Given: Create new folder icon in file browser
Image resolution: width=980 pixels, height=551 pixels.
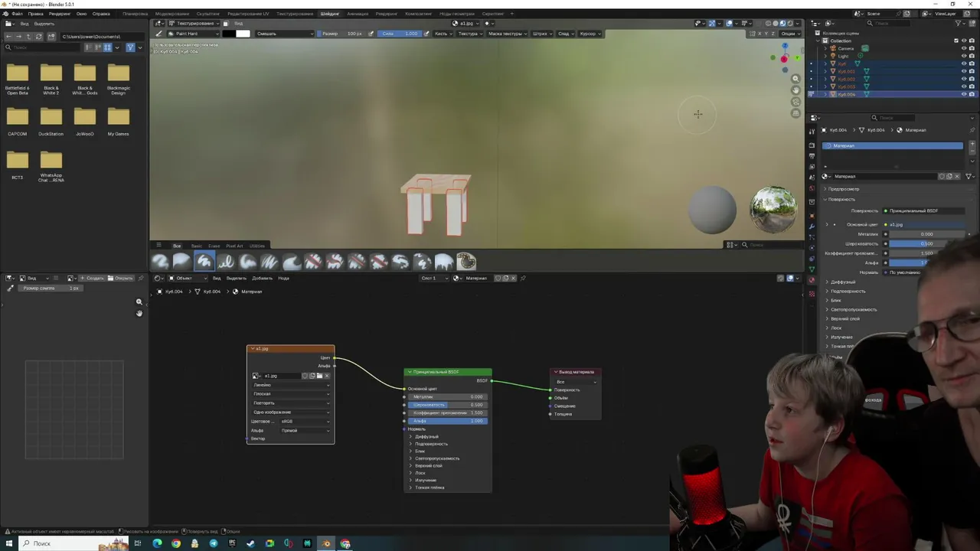Looking at the screenshot, I should (x=51, y=37).
